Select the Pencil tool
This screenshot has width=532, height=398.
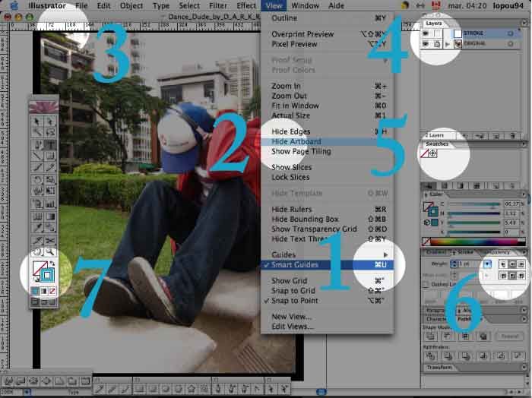click(x=50, y=167)
